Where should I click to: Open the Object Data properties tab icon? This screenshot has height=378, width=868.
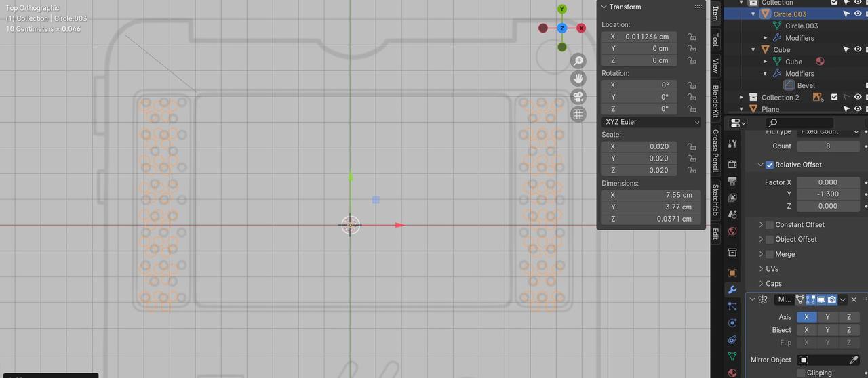[x=732, y=356]
